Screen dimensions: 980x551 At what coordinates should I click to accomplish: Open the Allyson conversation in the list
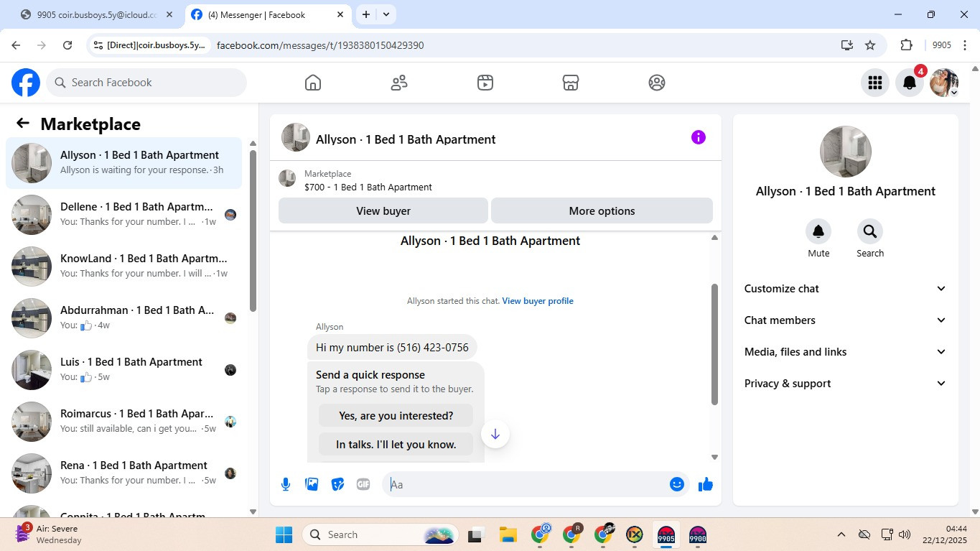tap(123, 163)
